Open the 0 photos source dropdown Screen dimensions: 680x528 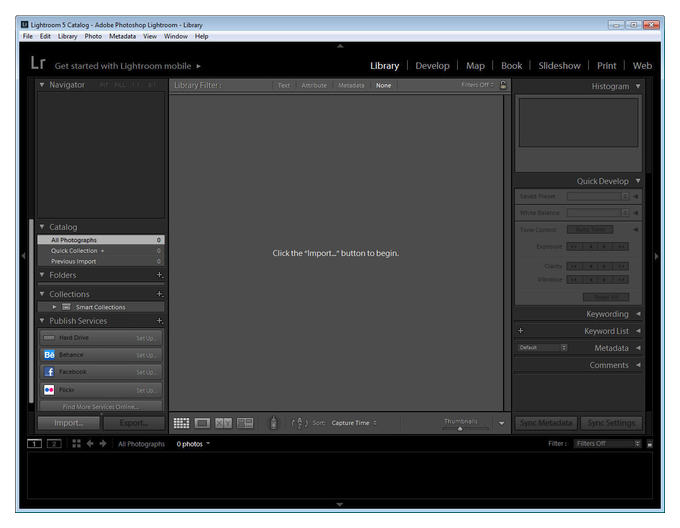pos(193,444)
